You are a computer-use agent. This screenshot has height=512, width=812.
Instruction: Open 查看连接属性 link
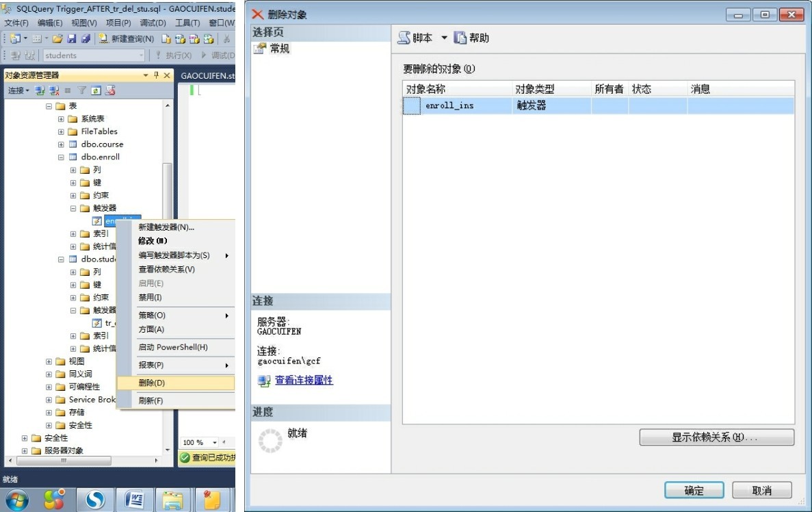click(x=304, y=380)
